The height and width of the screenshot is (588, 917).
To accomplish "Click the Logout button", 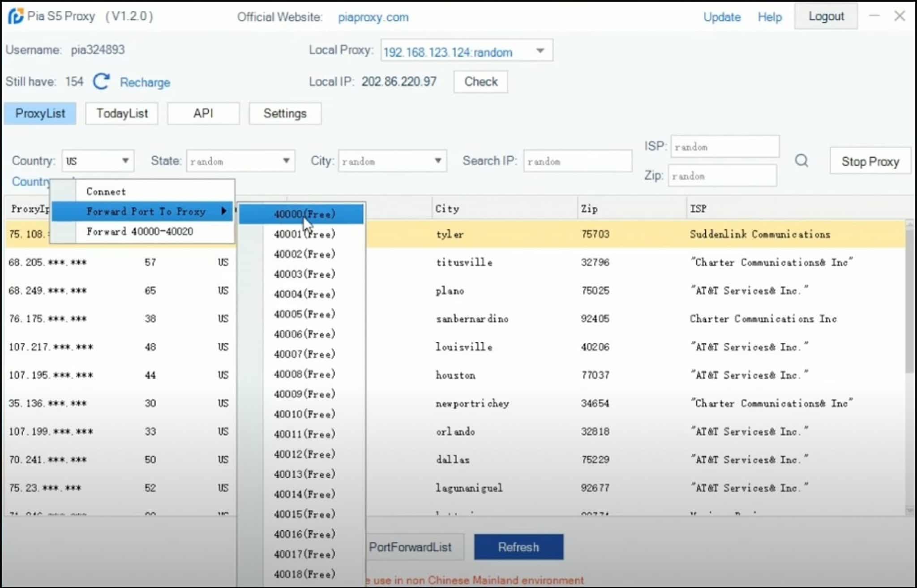I will (826, 17).
